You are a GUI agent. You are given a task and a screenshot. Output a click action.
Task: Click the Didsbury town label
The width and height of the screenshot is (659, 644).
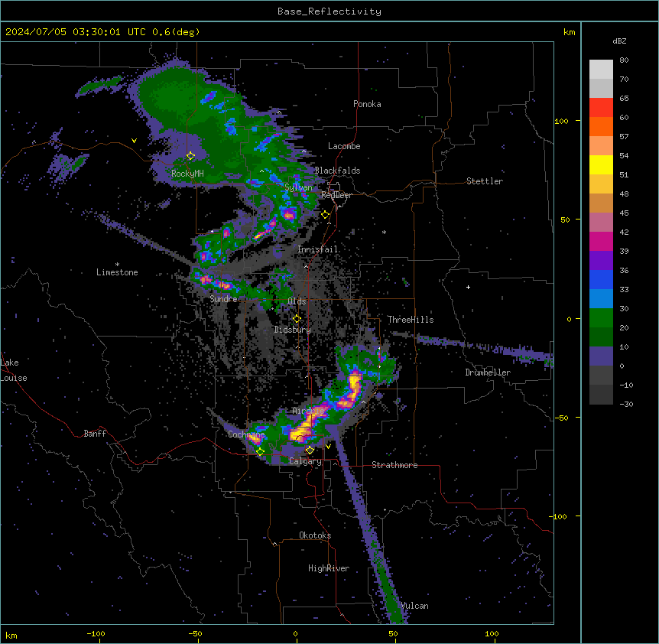click(x=293, y=330)
